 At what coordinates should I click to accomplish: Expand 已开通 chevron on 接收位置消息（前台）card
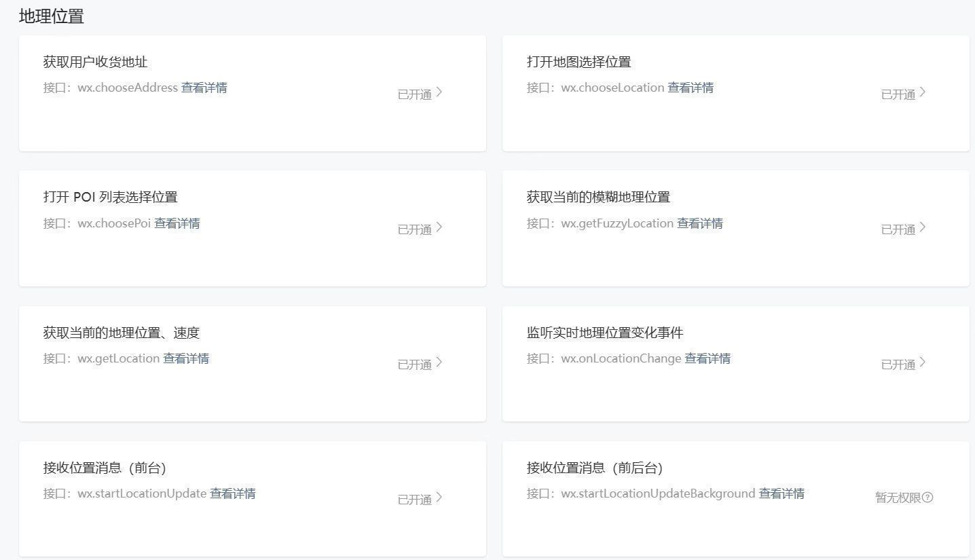coord(439,498)
